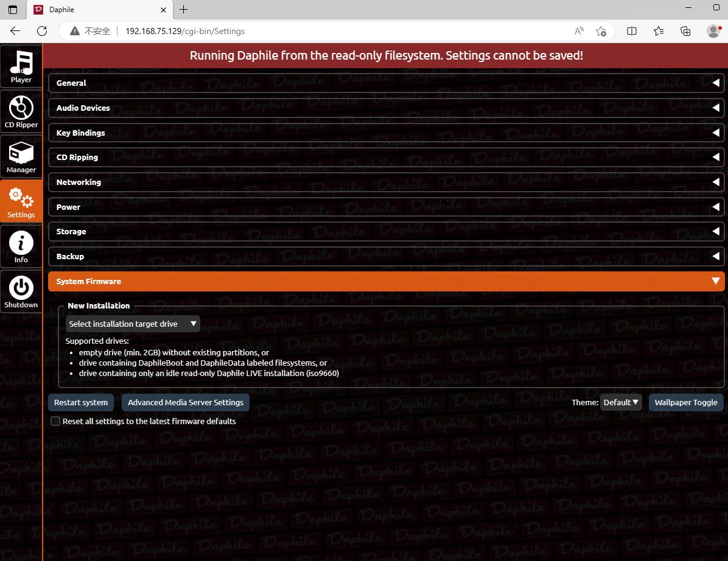The width and height of the screenshot is (728, 561).
Task: Go back with browser back arrow
Action: (x=15, y=31)
